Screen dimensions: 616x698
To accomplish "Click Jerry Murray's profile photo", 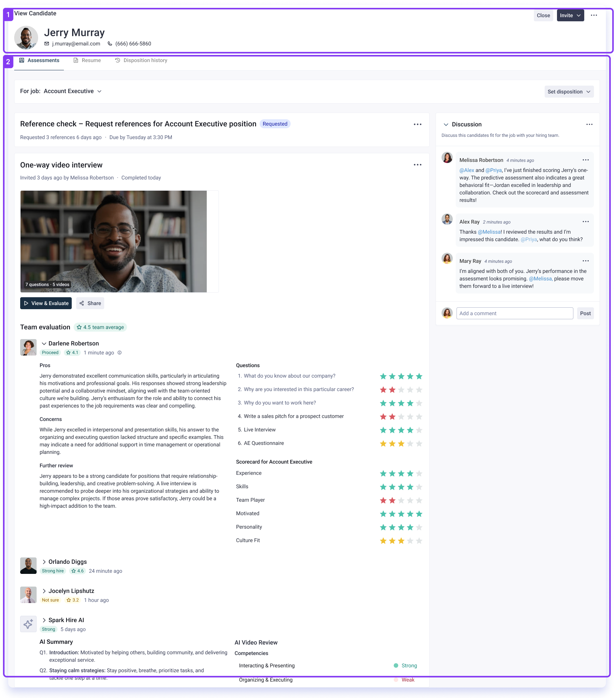I will (x=26, y=38).
